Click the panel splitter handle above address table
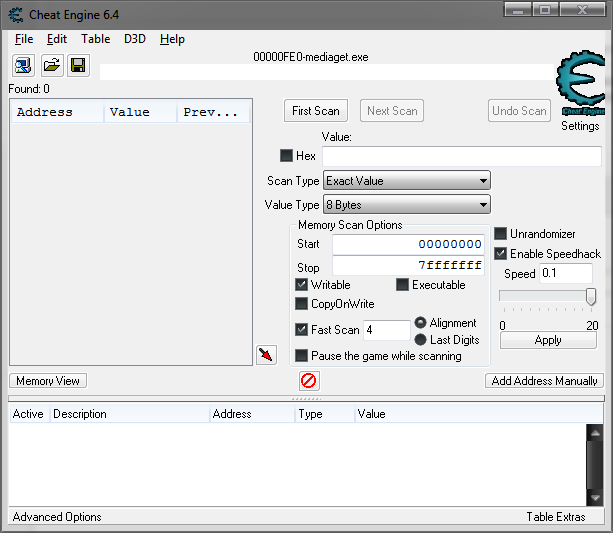 click(306, 398)
